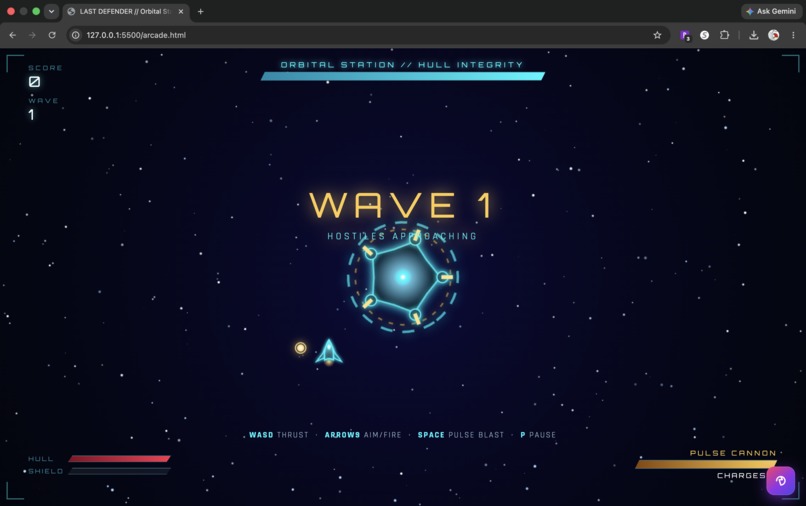Image resolution: width=806 pixels, height=506 pixels.
Task: Bookmark this page with the star
Action: tap(657, 35)
